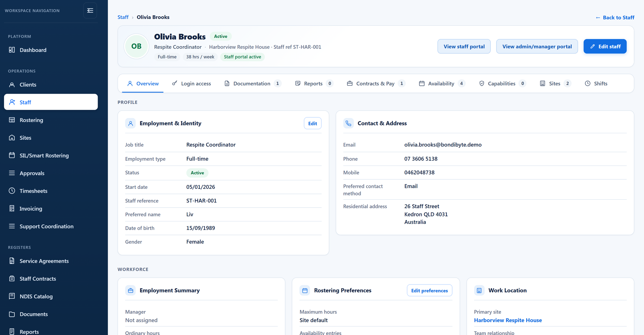Click Back to Staff link
The width and height of the screenshot is (644, 335).
[x=615, y=18]
